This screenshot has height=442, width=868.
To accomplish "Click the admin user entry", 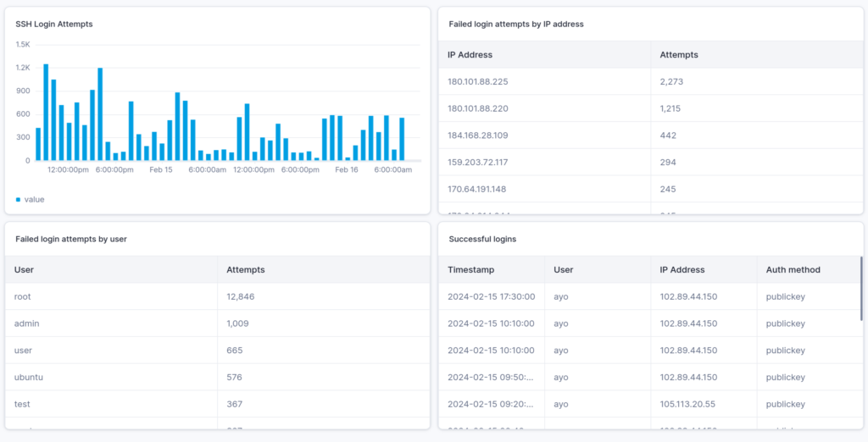I will point(27,323).
